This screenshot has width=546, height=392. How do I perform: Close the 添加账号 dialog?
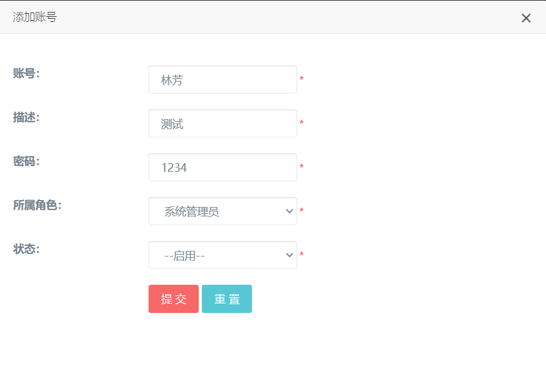point(526,18)
